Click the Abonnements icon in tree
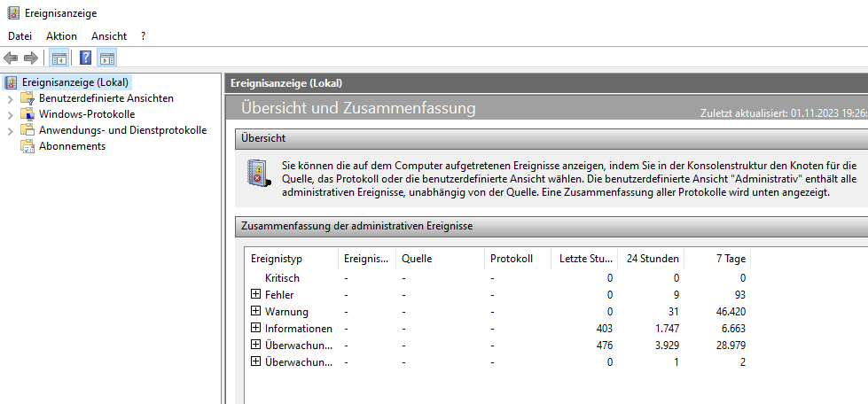Viewport: 868px width, 404px height. point(27,147)
